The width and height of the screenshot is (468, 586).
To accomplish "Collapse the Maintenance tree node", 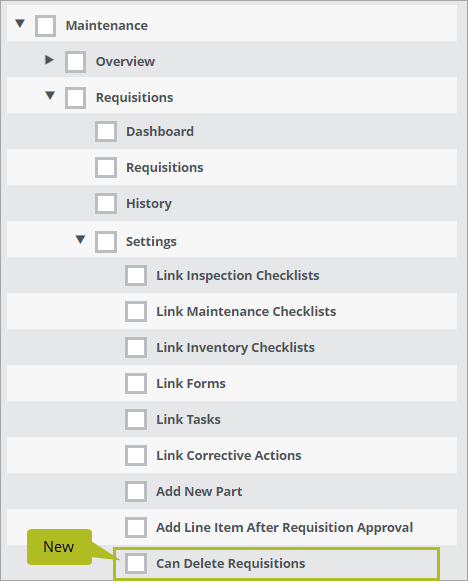I will [x=20, y=24].
